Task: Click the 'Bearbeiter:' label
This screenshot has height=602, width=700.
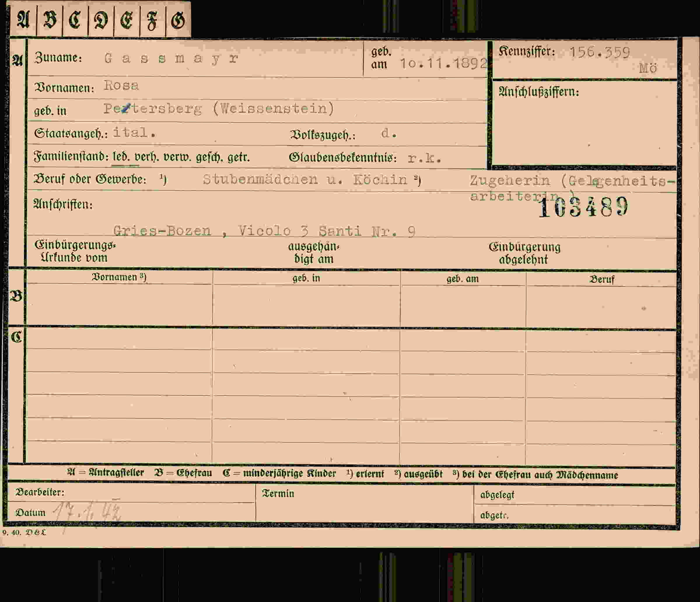Action: (x=40, y=492)
